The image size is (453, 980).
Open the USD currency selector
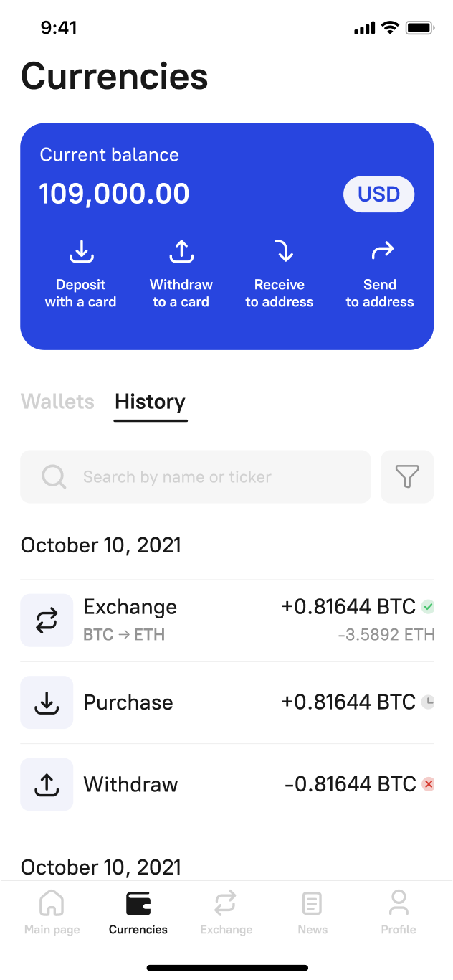(379, 194)
